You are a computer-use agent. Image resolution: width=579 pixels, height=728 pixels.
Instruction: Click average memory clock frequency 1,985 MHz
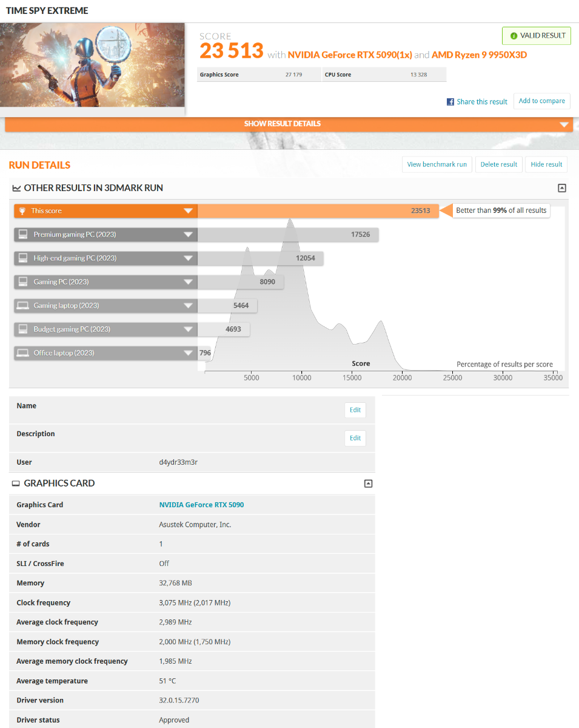click(x=175, y=661)
